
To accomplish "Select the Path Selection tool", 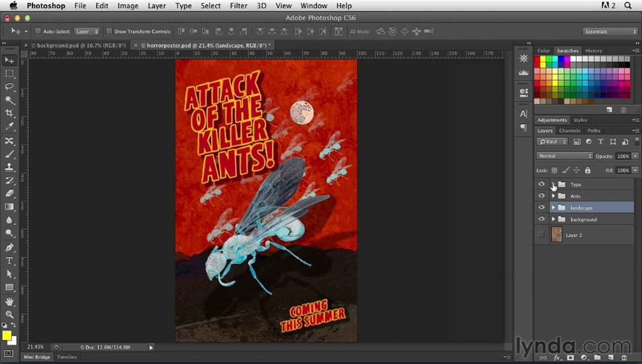I will coord(10,274).
